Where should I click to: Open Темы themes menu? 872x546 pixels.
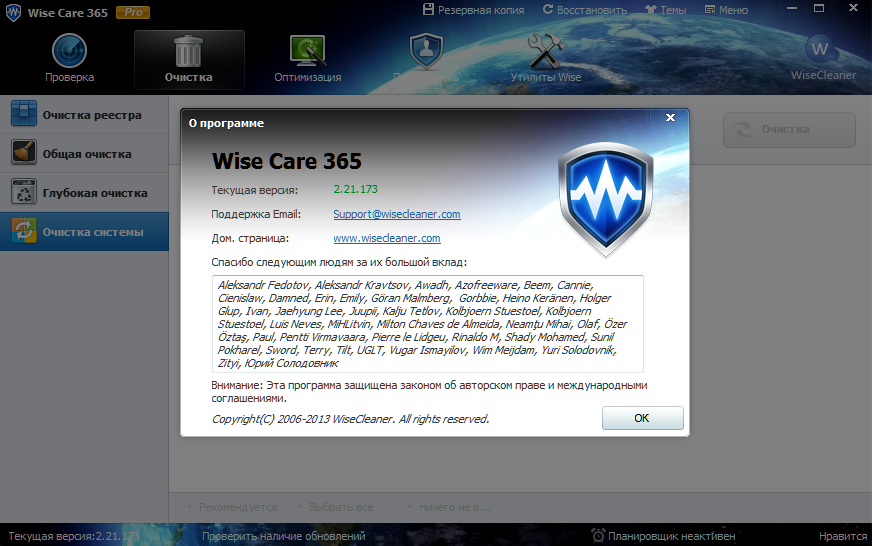coord(666,10)
